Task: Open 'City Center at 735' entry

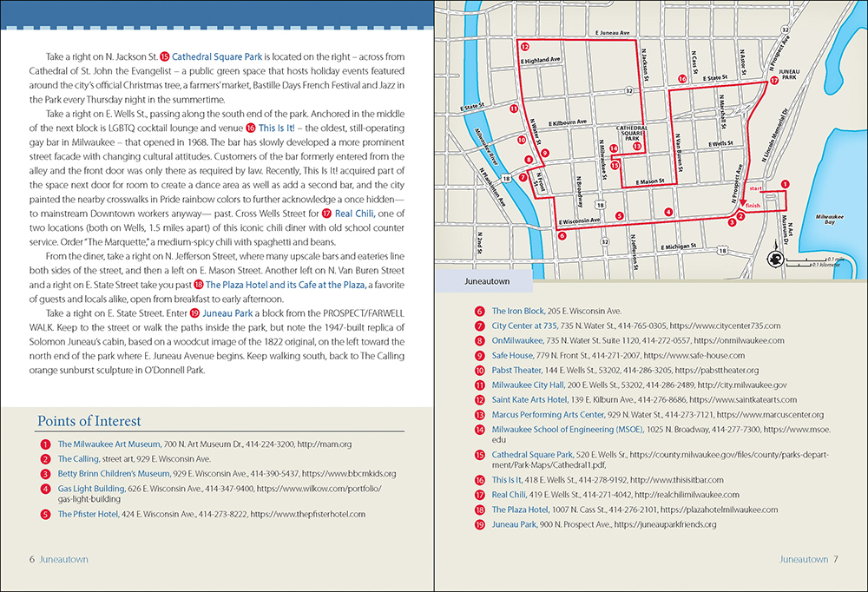Action: (x=525, y=326)
